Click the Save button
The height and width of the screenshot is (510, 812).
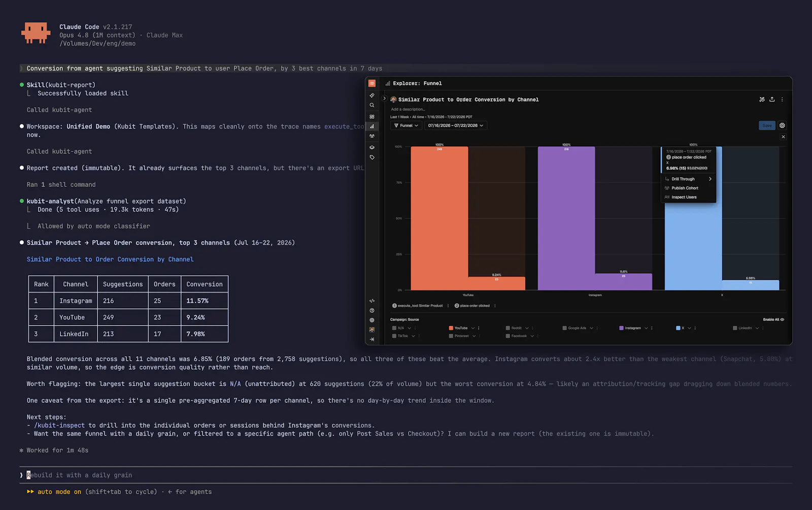click(x=767, y=125)
